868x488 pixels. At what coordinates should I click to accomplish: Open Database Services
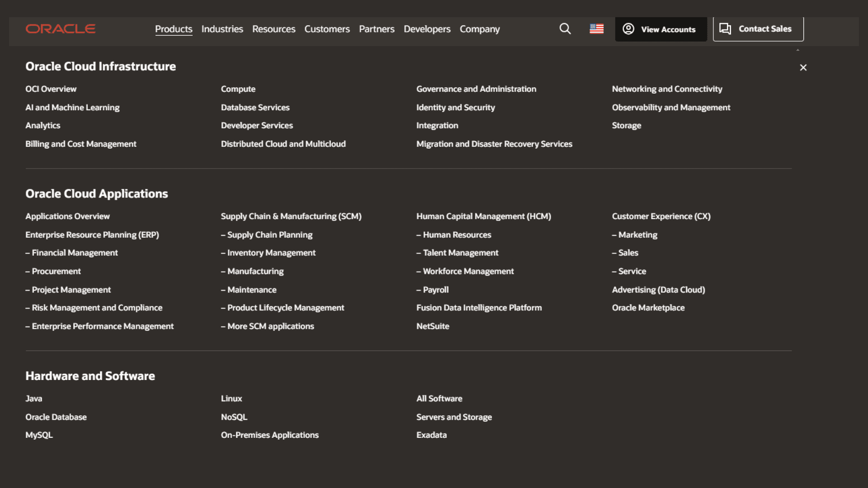[x=255, y=108]
